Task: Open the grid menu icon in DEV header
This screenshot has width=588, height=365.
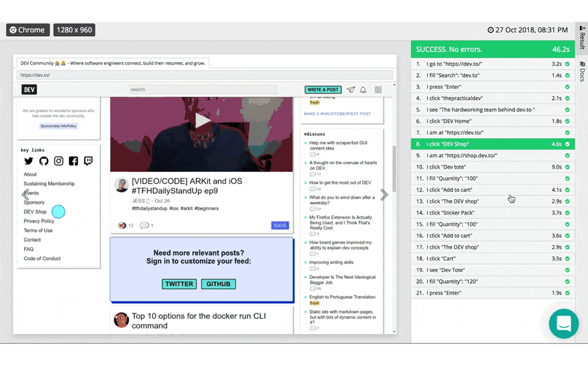Action: tap(378, 90)
